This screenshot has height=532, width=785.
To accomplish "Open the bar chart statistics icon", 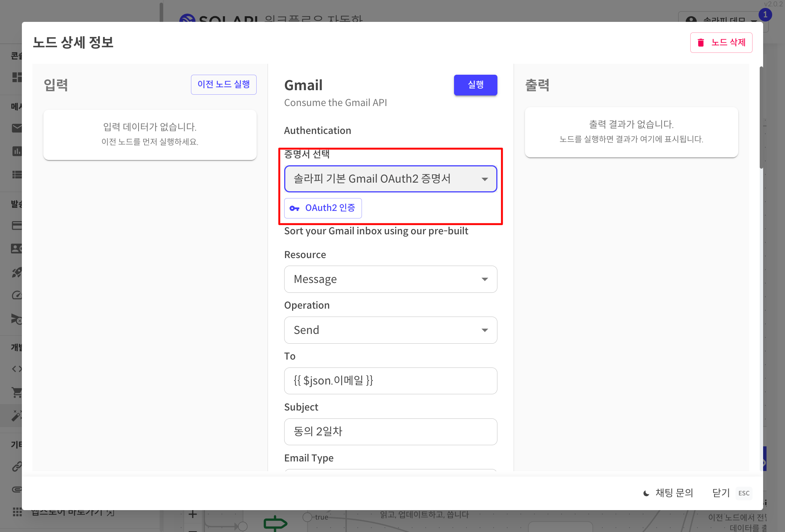I will point(17,151).
